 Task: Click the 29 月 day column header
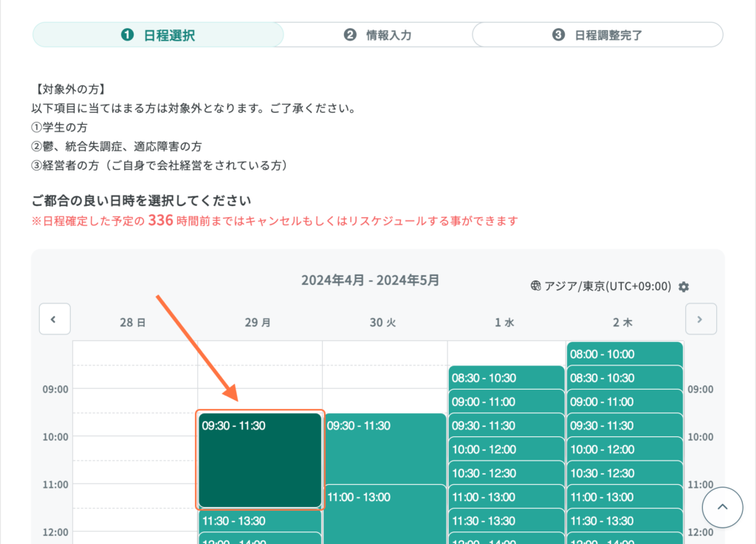(260, 323)
